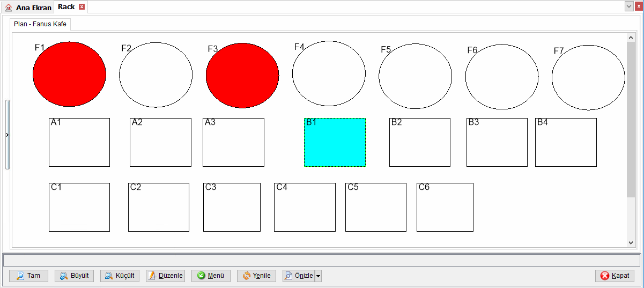
Task: Click the Önizle preview button
Action: click(x=299, y=276)
